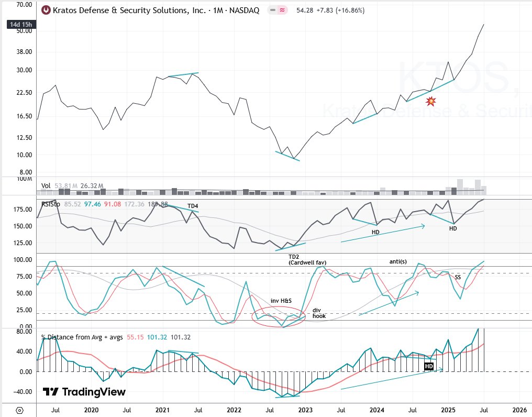The height and width of the screenshot is (417, 532).
Task: Click 2026 on the time axis
Action: (x=519, y=410)
